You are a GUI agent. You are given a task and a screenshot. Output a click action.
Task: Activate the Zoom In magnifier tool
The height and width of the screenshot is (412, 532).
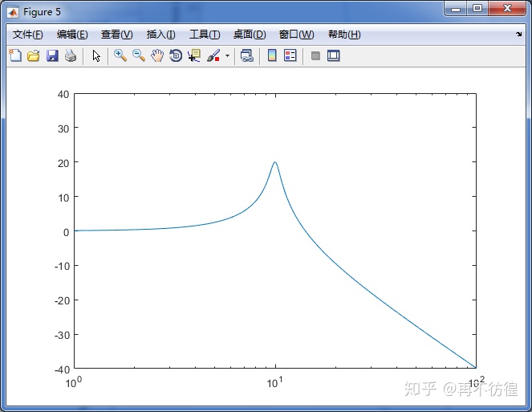coord(120,55)
